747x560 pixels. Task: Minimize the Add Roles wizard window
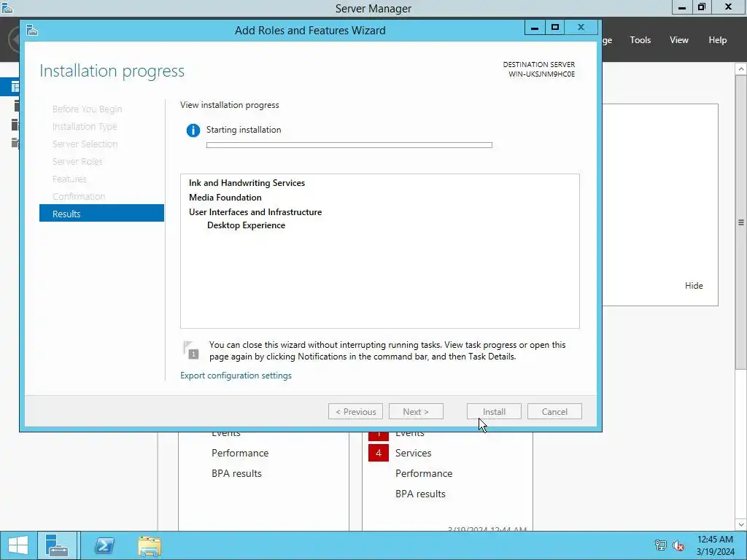535,28
